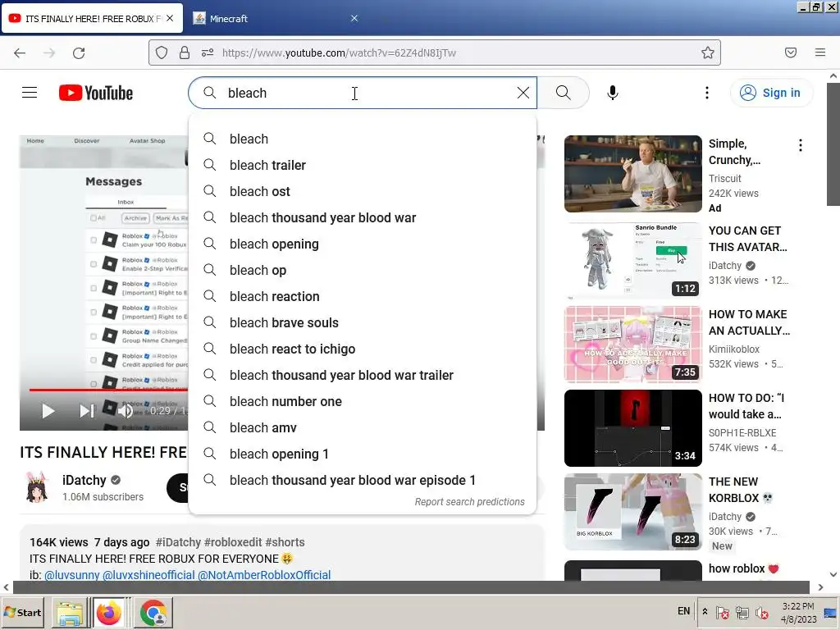This screenshot has height=630, width=840.
Task: Pick 'bleach thousand year blood war' suggestion
Action: [x=362, y=217]
